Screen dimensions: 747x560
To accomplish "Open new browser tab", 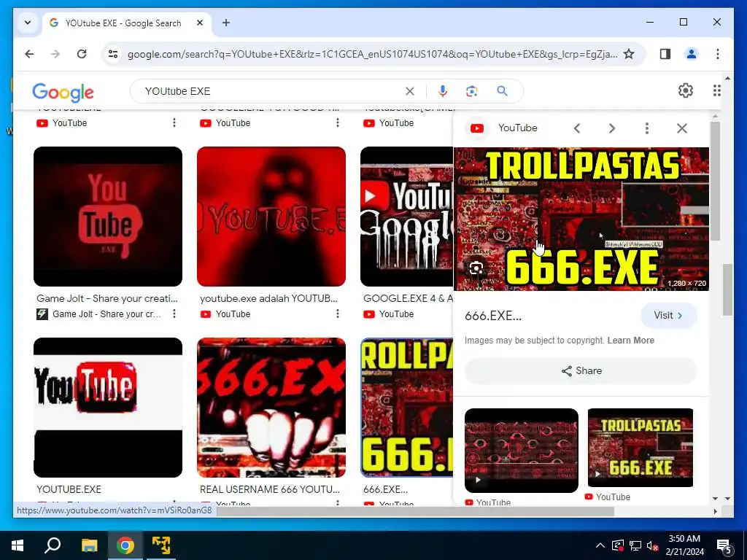I will [226, 23].
